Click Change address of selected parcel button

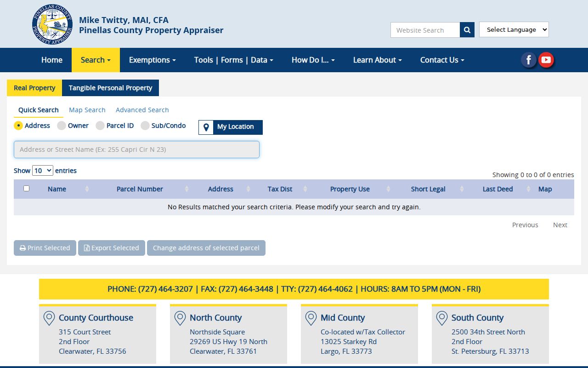point(206,248)
